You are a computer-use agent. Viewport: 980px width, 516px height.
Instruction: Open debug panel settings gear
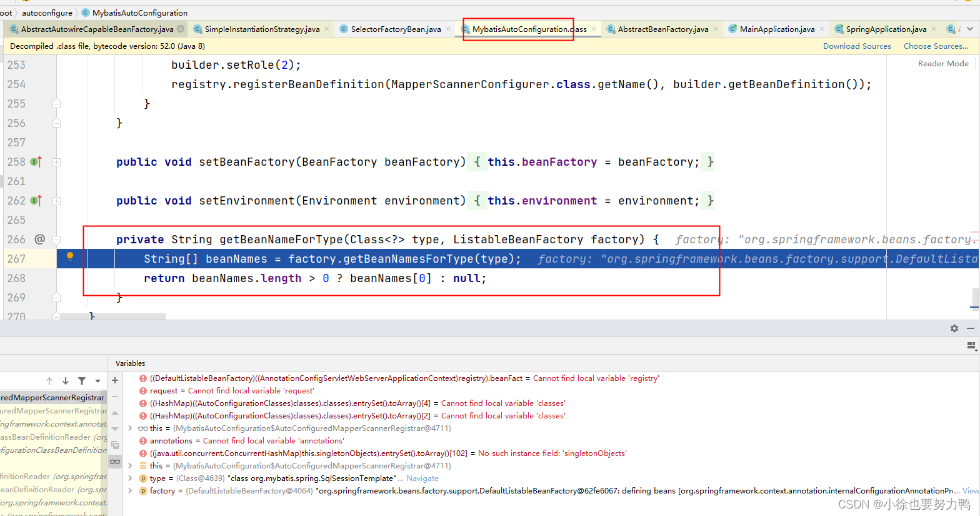click(x=954, y=328)
